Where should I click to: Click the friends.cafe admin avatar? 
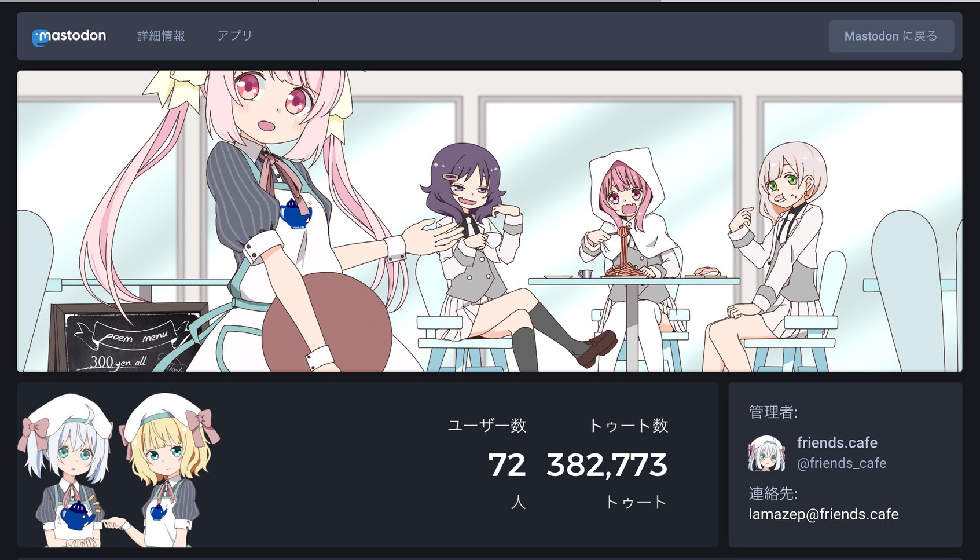point(767,453)
